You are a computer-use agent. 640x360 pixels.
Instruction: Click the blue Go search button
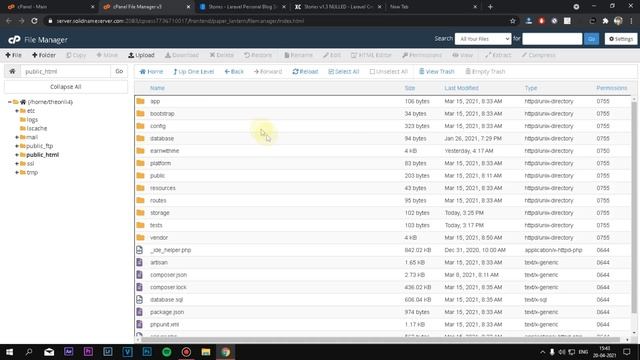tap(591, 39)
